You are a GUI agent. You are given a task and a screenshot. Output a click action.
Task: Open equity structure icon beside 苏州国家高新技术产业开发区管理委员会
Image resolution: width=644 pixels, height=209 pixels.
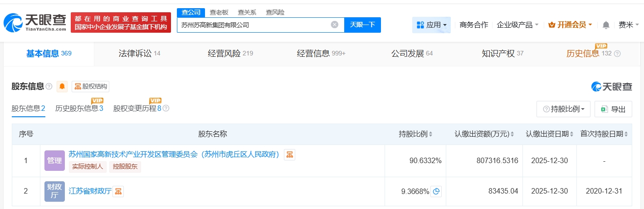(x=290, y=154)
